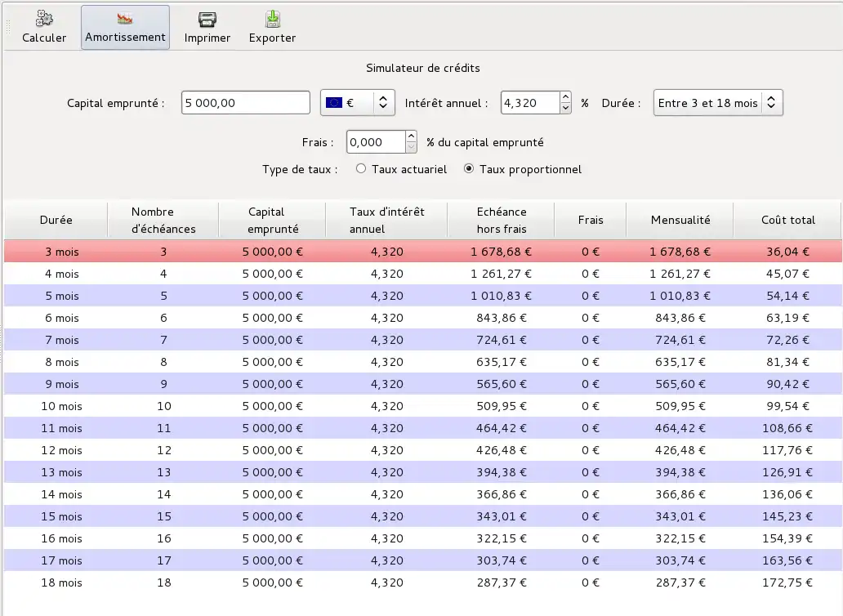Select the Taux actuariel radio button

tap(361, 169)
